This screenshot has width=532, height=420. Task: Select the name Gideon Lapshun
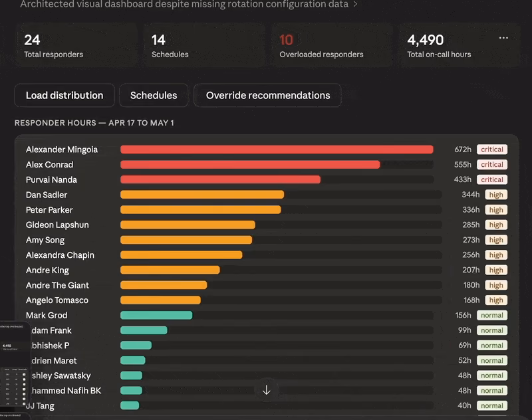[57, 225]
